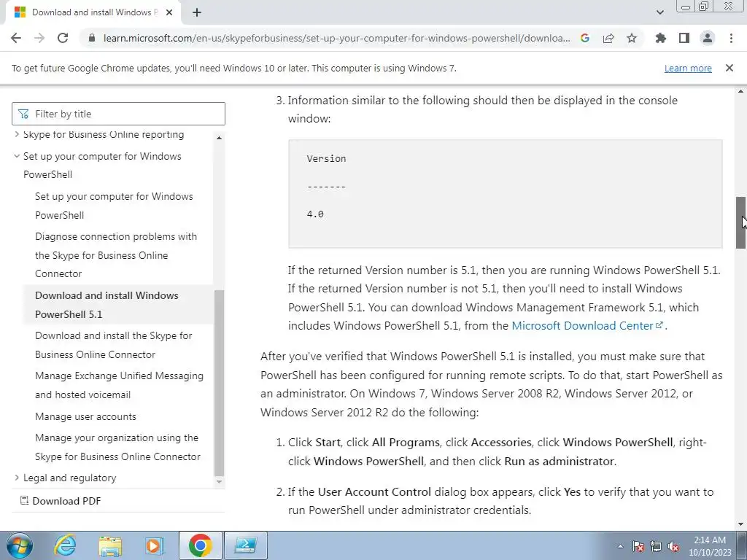Viewport: 747px width, 560px height.
Task: Open Windows Explorer folder from taskbar
Action: click(x=110, y=545)
